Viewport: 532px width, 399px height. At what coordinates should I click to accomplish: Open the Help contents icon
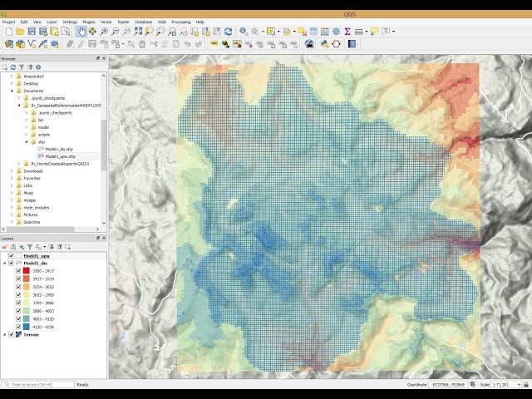click(352, 44)
